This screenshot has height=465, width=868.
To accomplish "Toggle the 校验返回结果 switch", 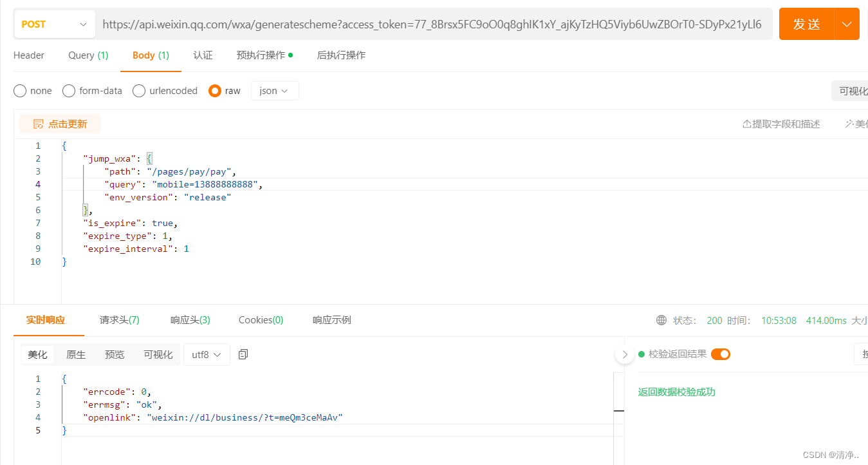I will [x=721, y=354].
